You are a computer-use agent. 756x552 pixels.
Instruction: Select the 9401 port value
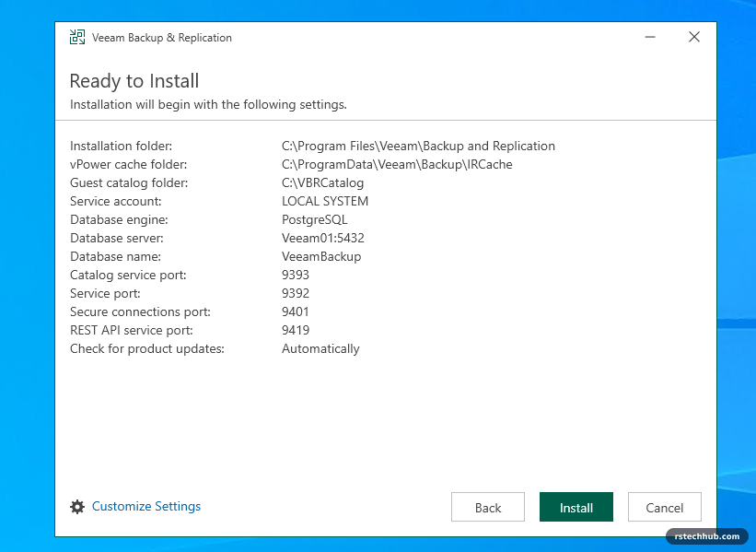295,311
